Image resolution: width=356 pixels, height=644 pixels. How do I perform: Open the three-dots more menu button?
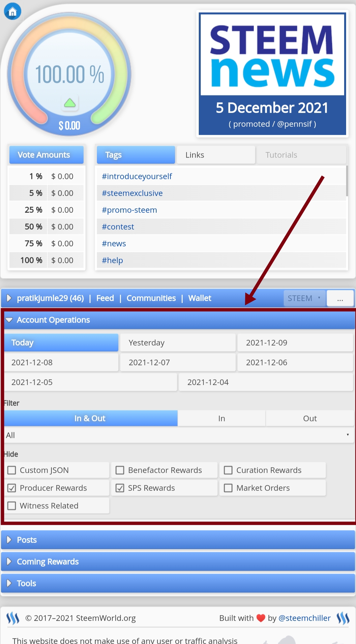pos(340,298)
